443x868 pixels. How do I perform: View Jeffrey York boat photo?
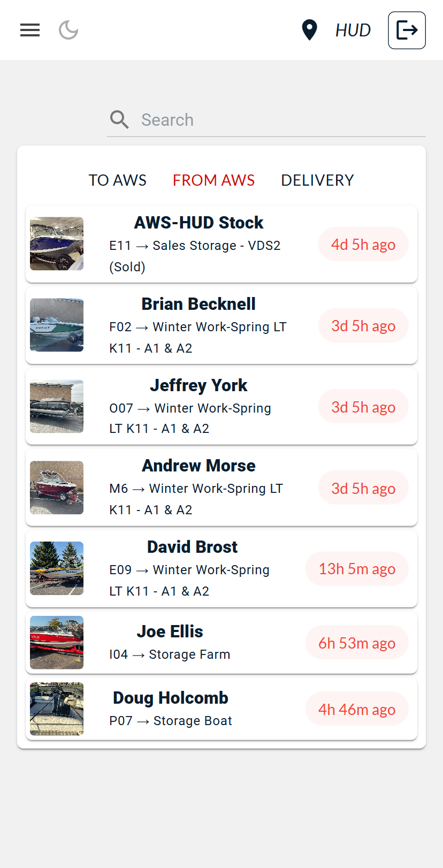click(57, 406)
